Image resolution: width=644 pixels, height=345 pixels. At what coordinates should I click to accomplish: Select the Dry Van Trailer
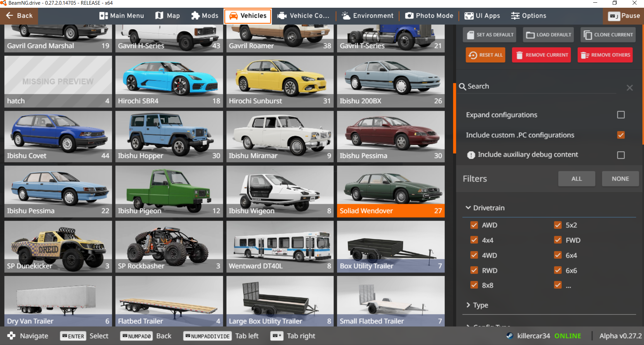pyautogui.click(x=58, y=301)
